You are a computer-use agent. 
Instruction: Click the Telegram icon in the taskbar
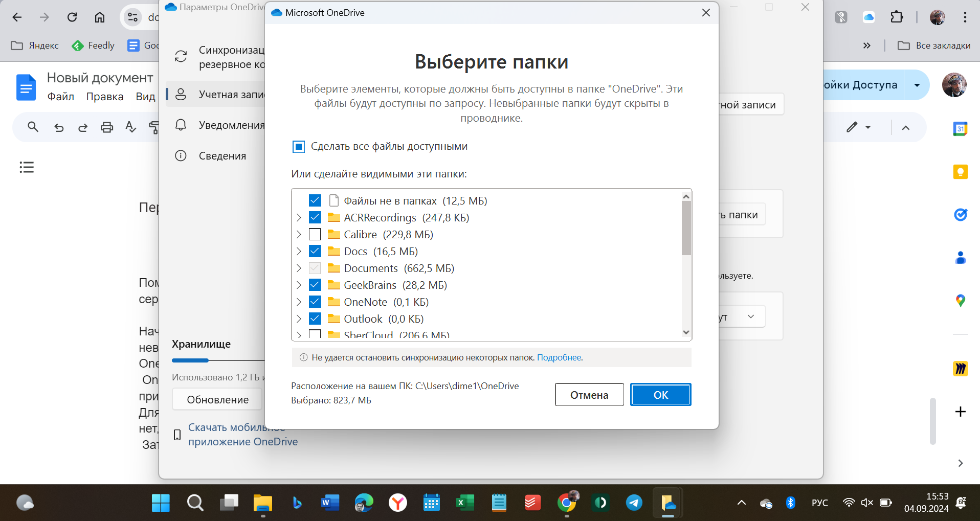(x=634, y=503)
